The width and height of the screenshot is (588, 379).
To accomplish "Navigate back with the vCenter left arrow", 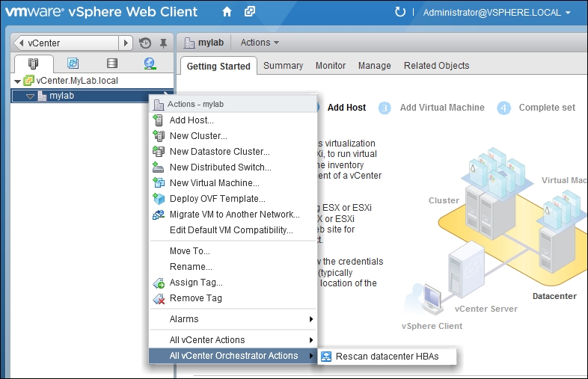I will tap(21, 43).
